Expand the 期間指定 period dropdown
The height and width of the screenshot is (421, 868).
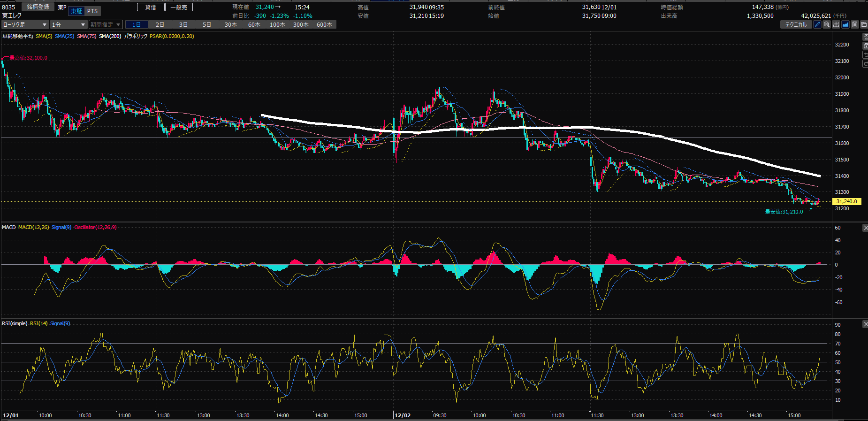point(106,24)
